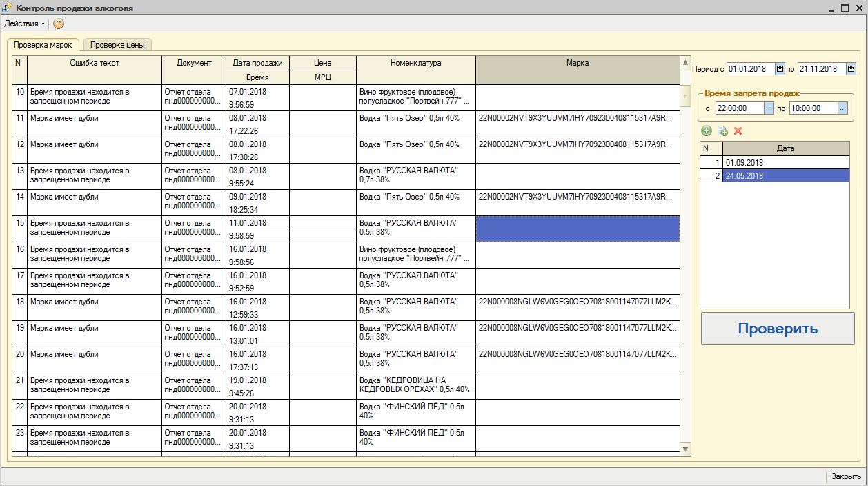Open calendar for period end date
This screenshot has width=868, height=486.
[x=851, y=69]
